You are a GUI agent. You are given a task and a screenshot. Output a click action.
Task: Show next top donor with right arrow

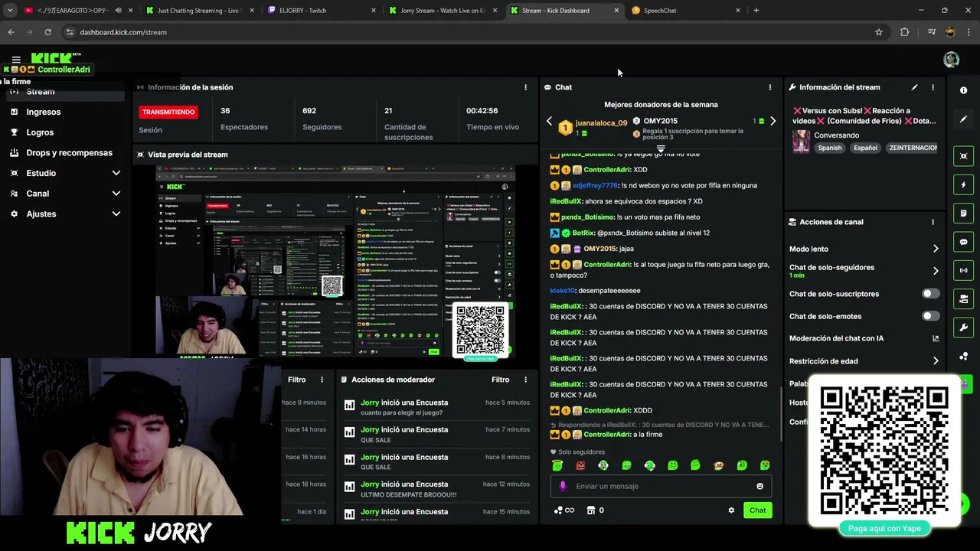773,121
